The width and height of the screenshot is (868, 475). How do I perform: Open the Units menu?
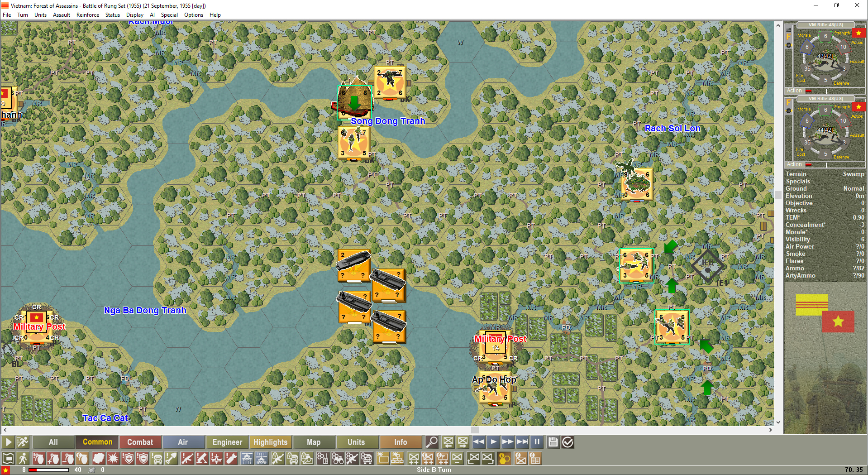point(41,15)
